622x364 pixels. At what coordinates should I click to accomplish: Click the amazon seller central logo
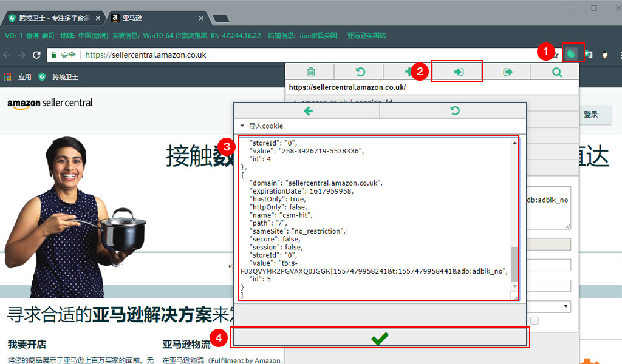(x=50, y=103)
